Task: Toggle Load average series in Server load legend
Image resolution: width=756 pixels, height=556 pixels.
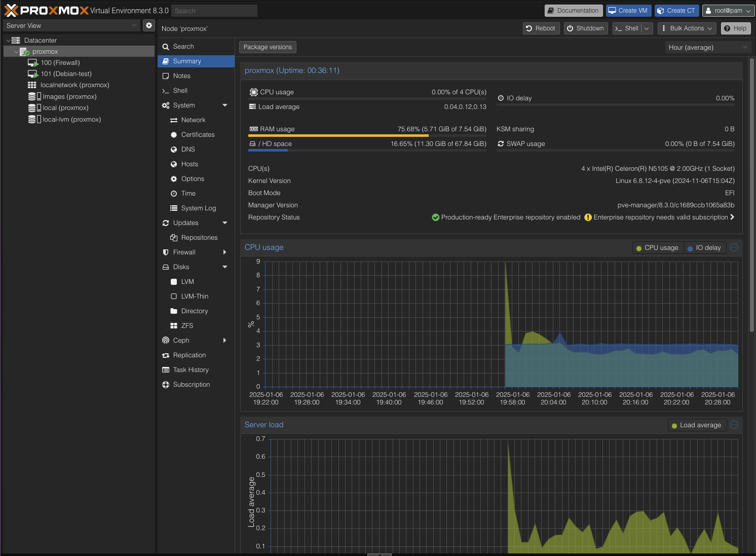Action: (697, 425)
